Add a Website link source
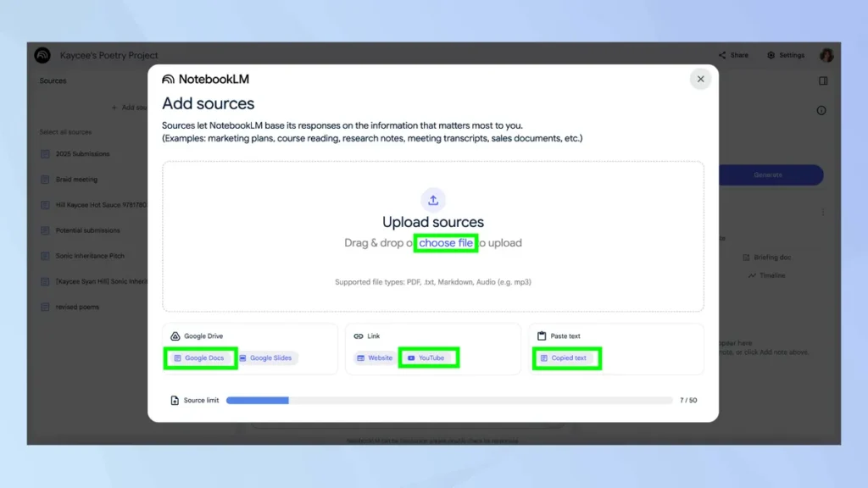This screenshot has height=488, width=868. pos(374,358)
